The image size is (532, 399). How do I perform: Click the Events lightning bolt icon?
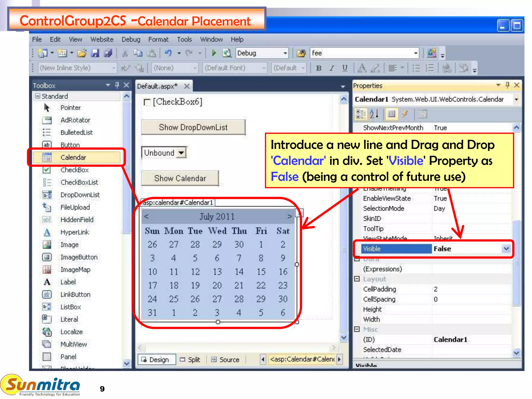click(405, 114)
